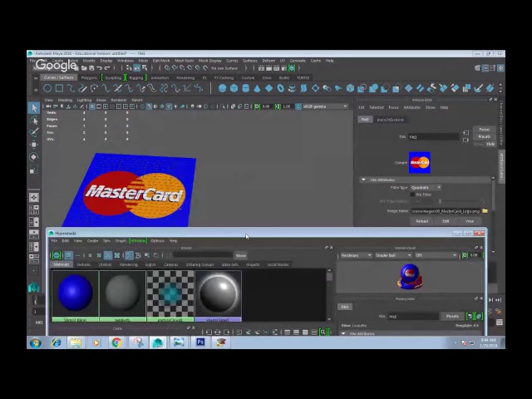The height and width of the screenshot is (399, 532).
Task: Enable the Pre Filter checkbox
Action: coord(412,195)
